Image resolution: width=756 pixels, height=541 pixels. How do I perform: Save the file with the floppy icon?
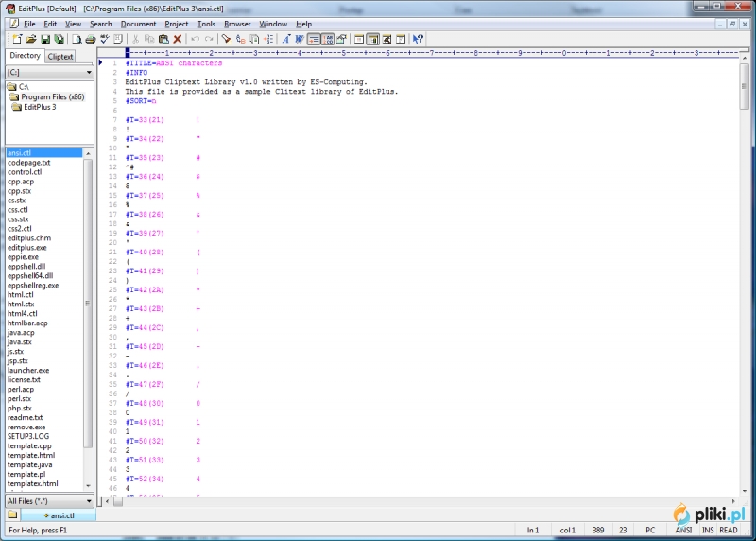tap(45, 39)
